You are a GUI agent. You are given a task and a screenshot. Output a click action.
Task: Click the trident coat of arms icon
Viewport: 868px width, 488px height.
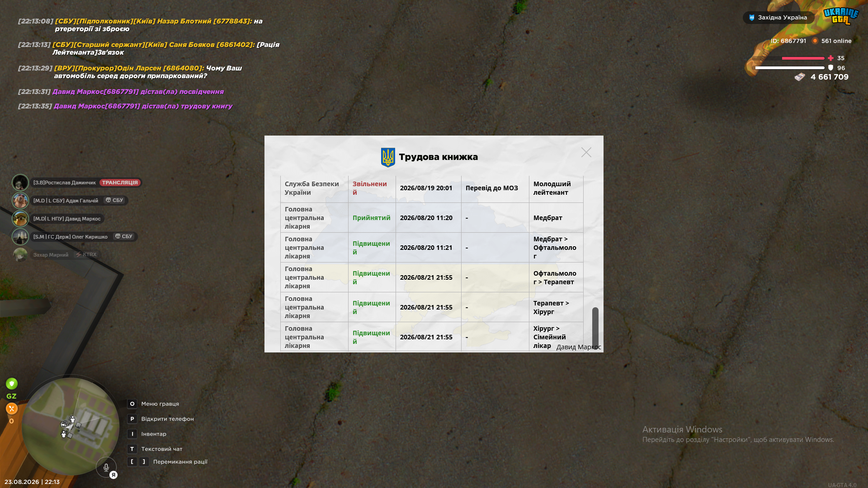pyautogui.click(x=388, y=157)
